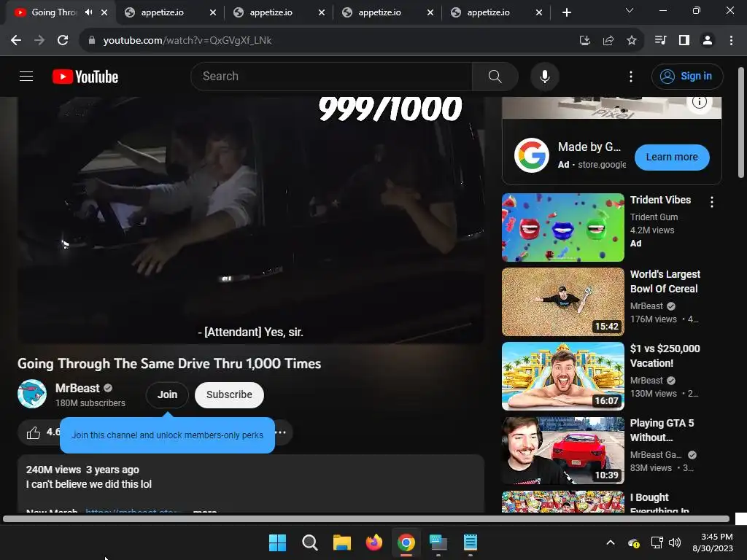Open YouTube settings three-dot menu
The height and width of the screenshot is (560, 747).
click(631, 76)
